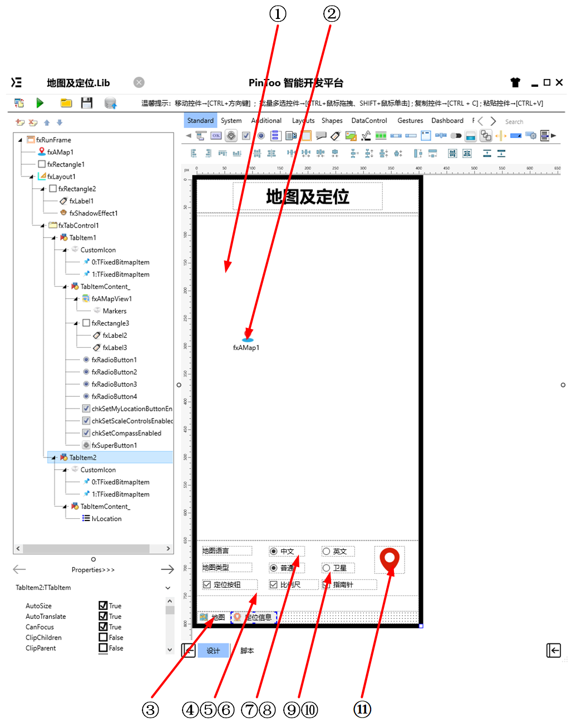Image resolution: width=572 pixels, height=728 pixels.
Task: Select the 英文 radio button
Action: pyautogui.click(x=327, y=551)
